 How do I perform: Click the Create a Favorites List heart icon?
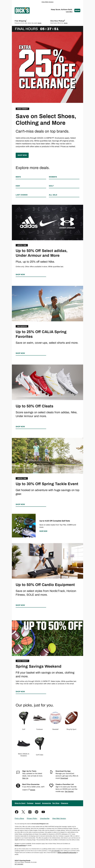pyautogui.click(x=51, y=785)
